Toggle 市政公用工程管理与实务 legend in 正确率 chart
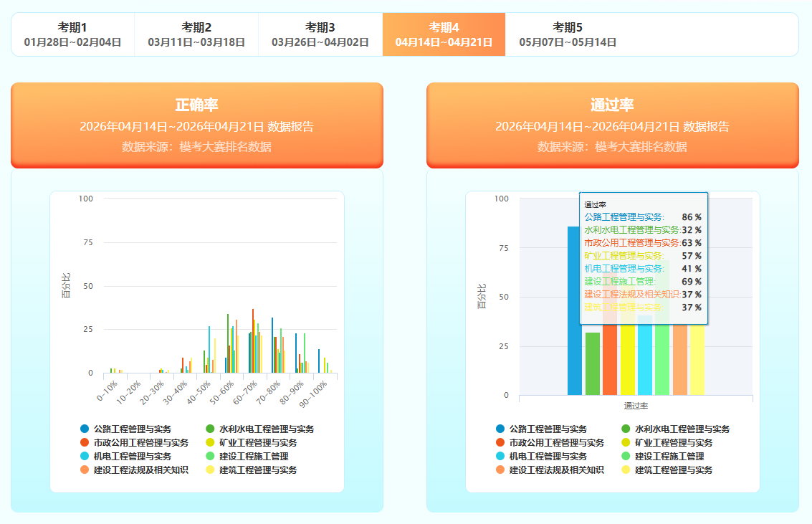This screenshot has height=524, width=812. tap(133, 442)
